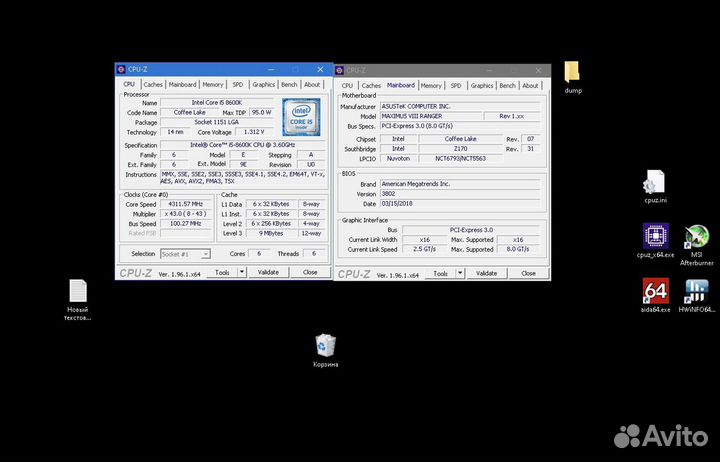Open SPD tab in left CPU-Z window
720x462 pixels.
tap(237, 85)
